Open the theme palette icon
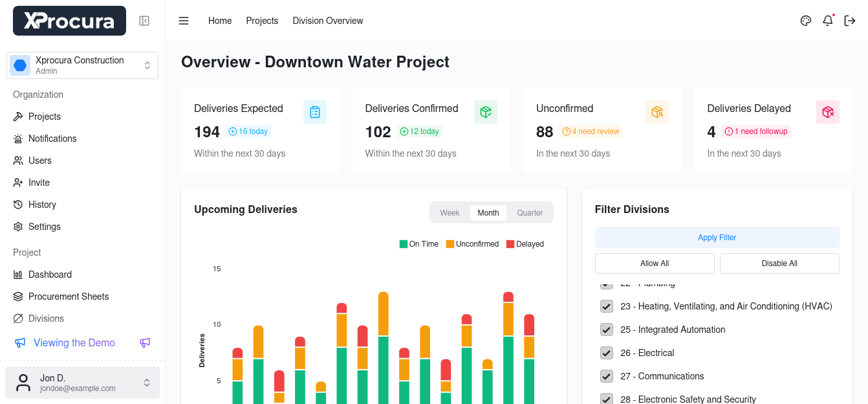Screen dimensions: 868x404 point(806,21)
